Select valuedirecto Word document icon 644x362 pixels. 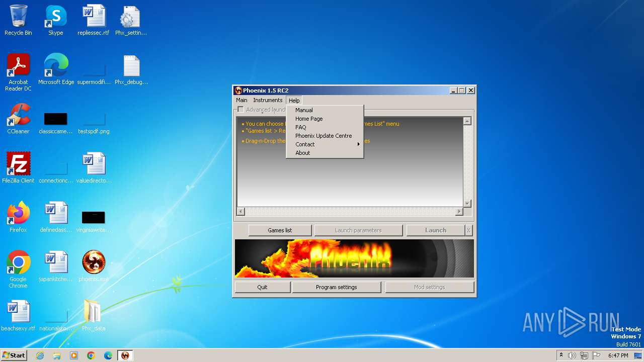point(94,167)
